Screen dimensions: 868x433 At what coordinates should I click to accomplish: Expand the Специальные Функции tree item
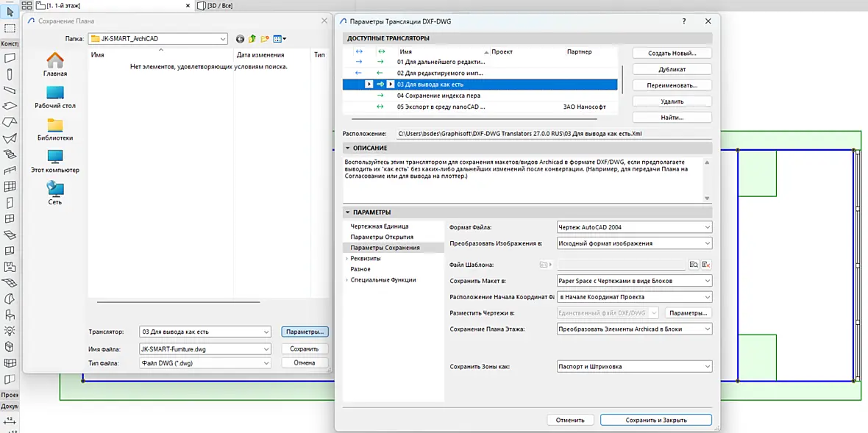(x=346, y=280)
